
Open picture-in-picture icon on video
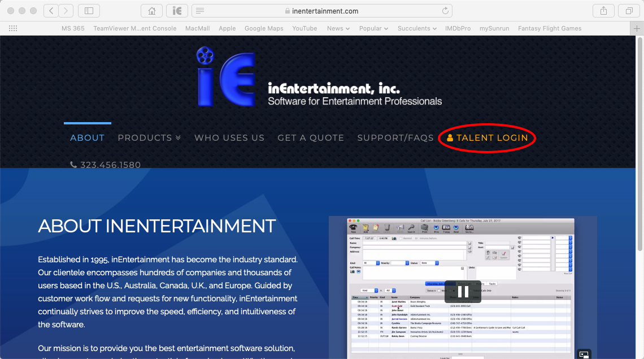[x=584, y=354]
